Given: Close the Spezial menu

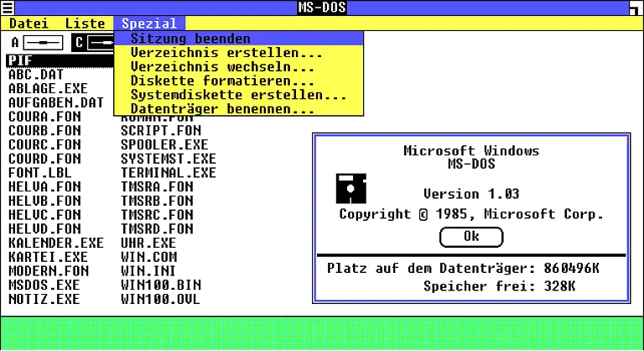Looking at the screenshot, I should (x=149, y=24).
